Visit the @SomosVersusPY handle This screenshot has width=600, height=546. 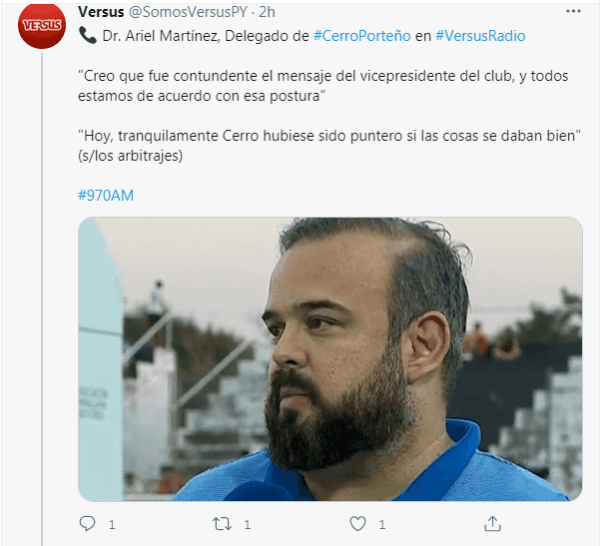188,12
